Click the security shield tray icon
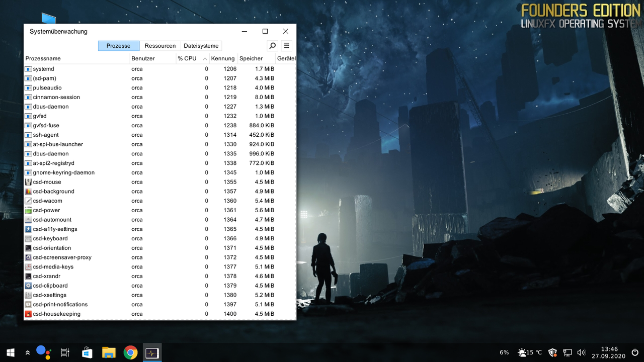Viewport: 644px width, 362px height. coord(553,352)
